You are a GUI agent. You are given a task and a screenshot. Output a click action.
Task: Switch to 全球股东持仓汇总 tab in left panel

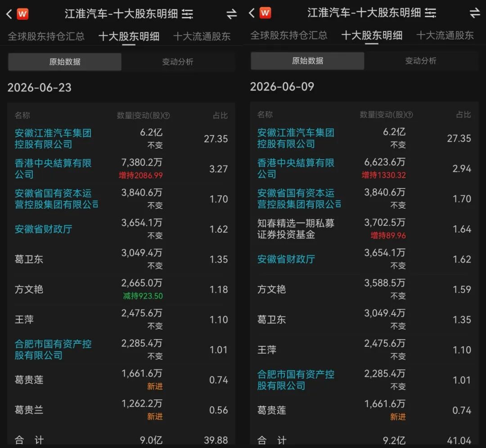[x=46, y=36]
